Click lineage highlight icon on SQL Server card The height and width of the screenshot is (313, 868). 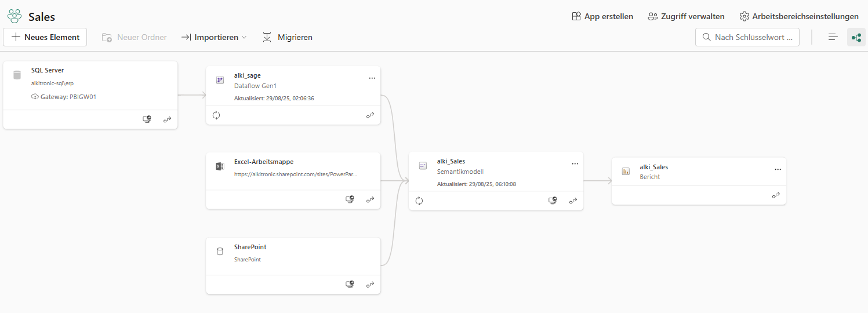[x=168, y=119]
